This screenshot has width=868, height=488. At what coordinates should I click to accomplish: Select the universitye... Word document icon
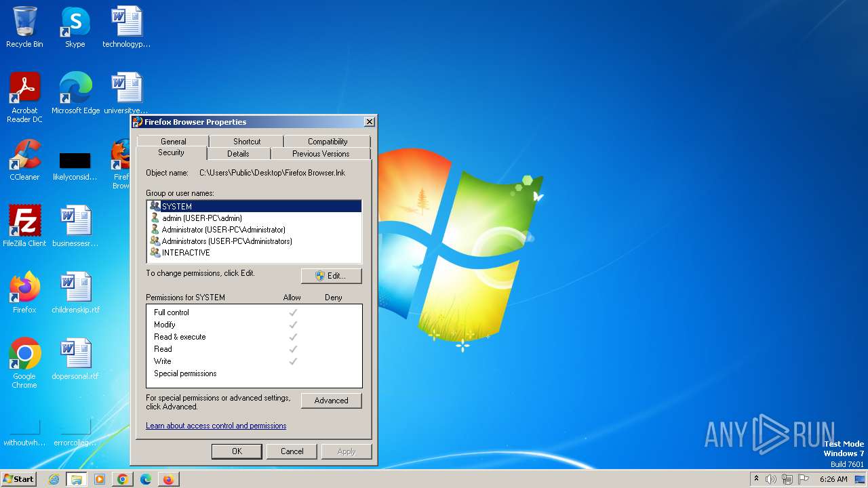pyautogui.click(x=126, y=94)
